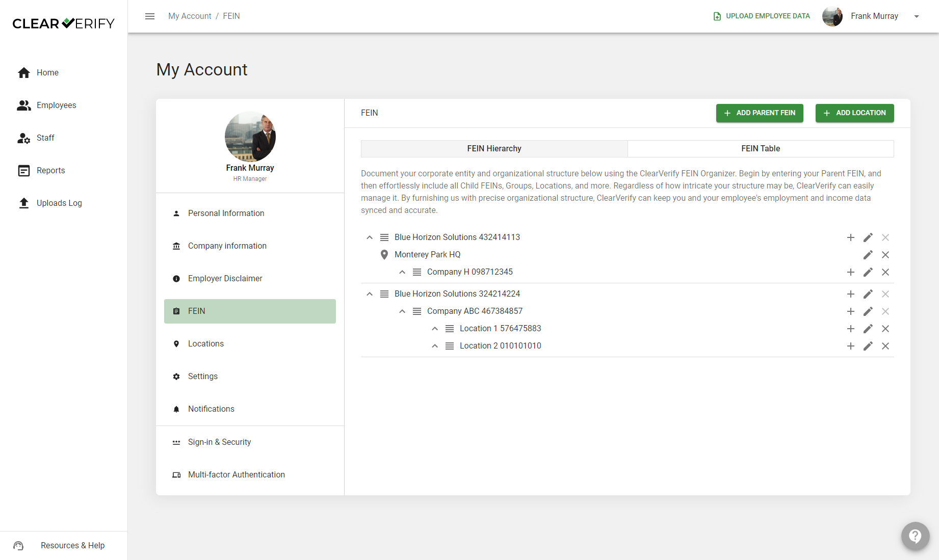Delete Blue Horizon Solutions 324214224
This screenshot has width=939, height=560.
pos(885,294)
